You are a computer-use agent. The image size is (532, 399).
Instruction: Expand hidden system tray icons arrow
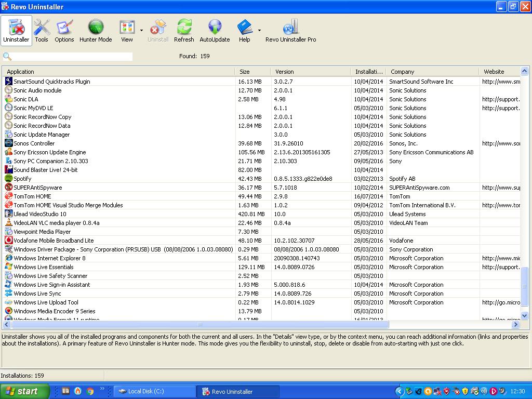(400, 392)
